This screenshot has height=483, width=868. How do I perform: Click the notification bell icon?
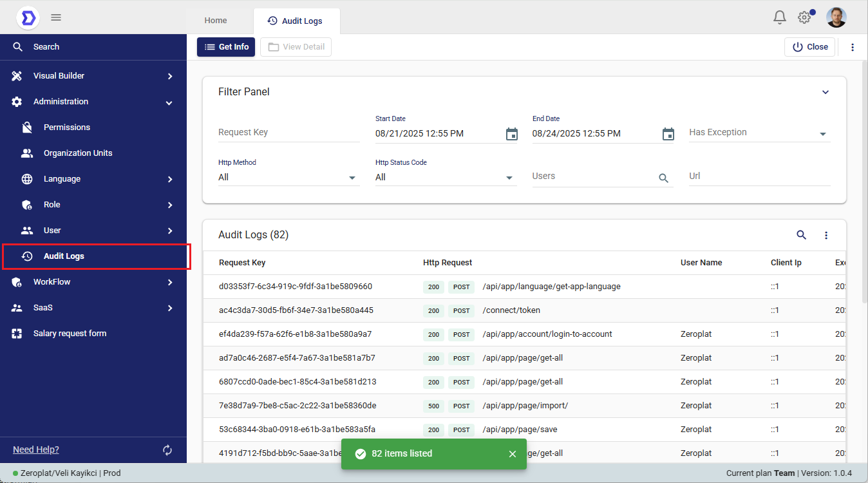click(x=780, y=17)
